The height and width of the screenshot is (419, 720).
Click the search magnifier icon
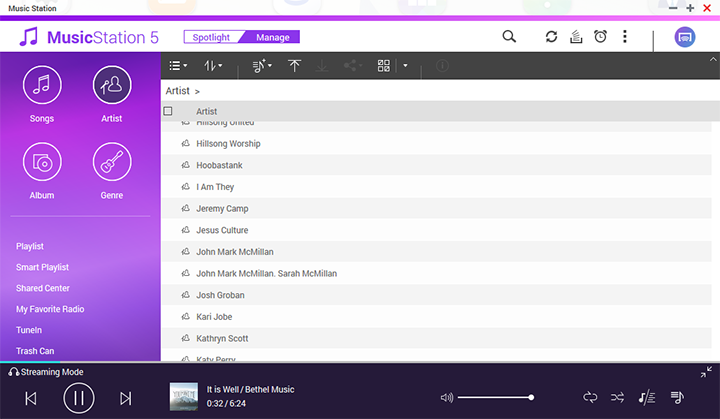tap(509, 37)
